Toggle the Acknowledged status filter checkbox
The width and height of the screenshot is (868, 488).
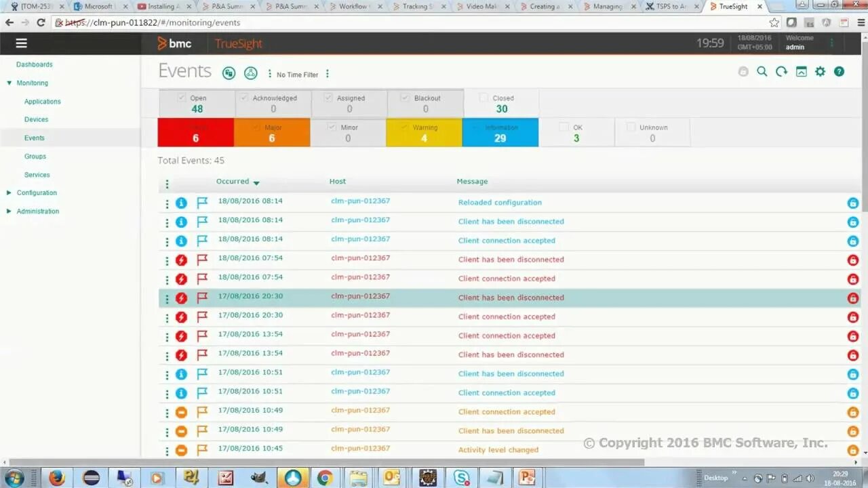tap(244, 98)
